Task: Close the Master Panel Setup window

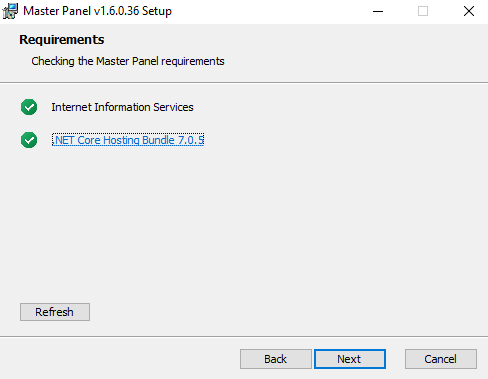Action: click(x=469, y=11)
